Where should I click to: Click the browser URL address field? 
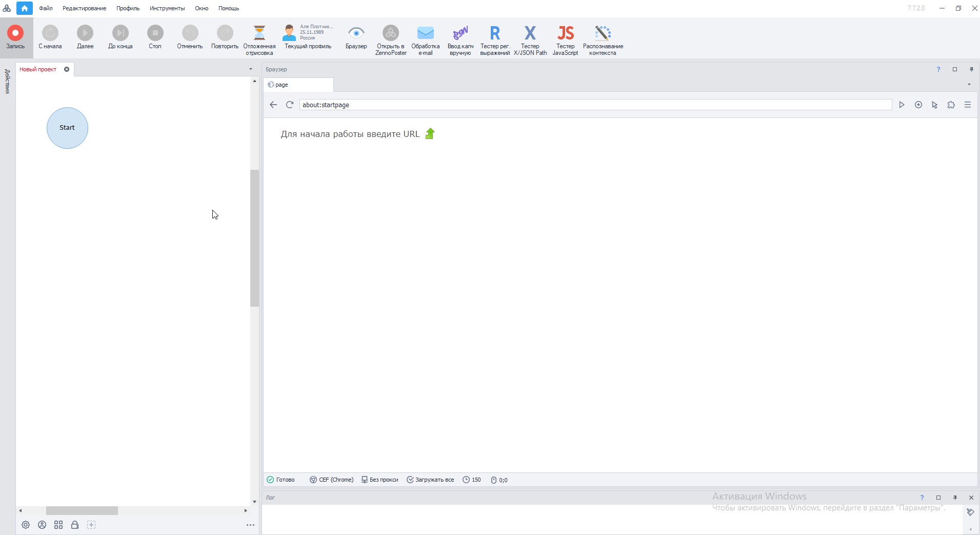coord(595,105)
